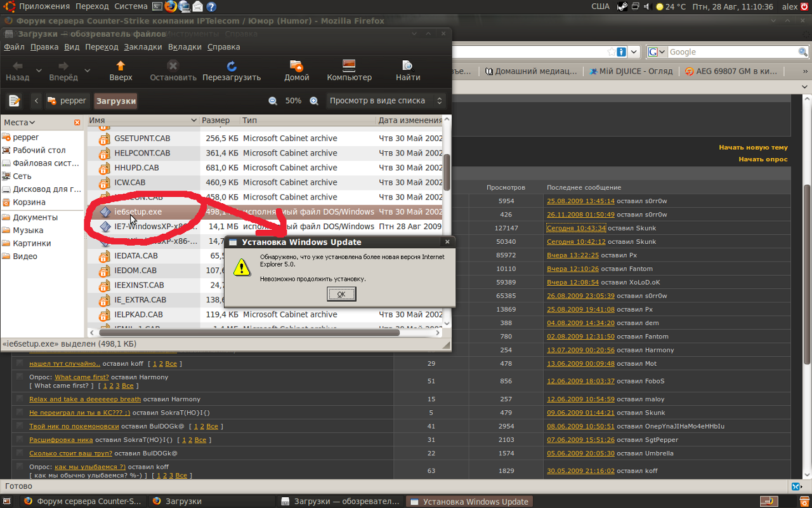Viewport: 812px width, 508px height.
Task: Open the Файл menu in file browser
Action: (x=14, y=46)
